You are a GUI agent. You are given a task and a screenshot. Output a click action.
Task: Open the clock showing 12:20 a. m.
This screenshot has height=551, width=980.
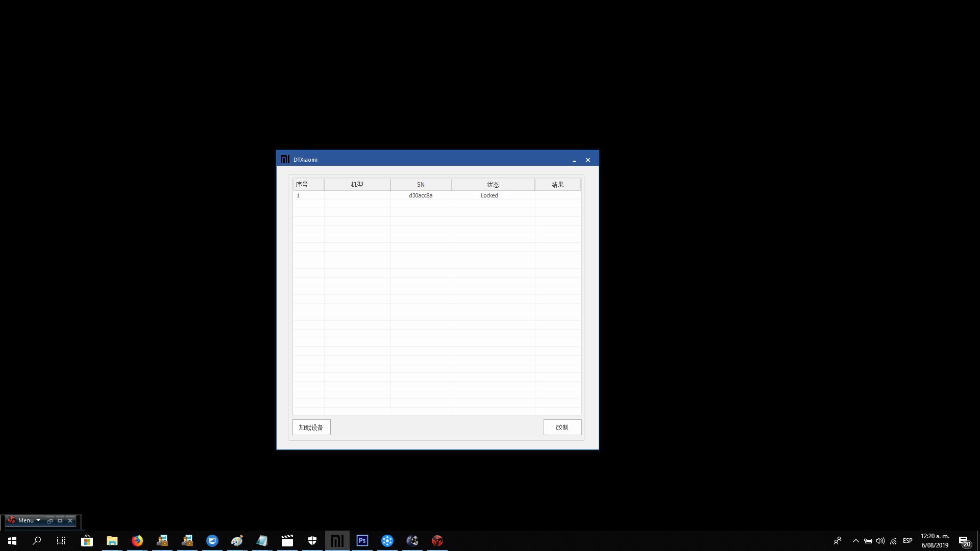click(x=935, y=541)
